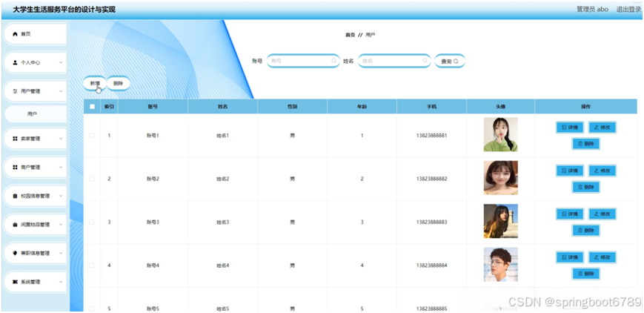The image size is (644, 313).
Task: Click 删除 in the 账号3 row
Action: 586,231
